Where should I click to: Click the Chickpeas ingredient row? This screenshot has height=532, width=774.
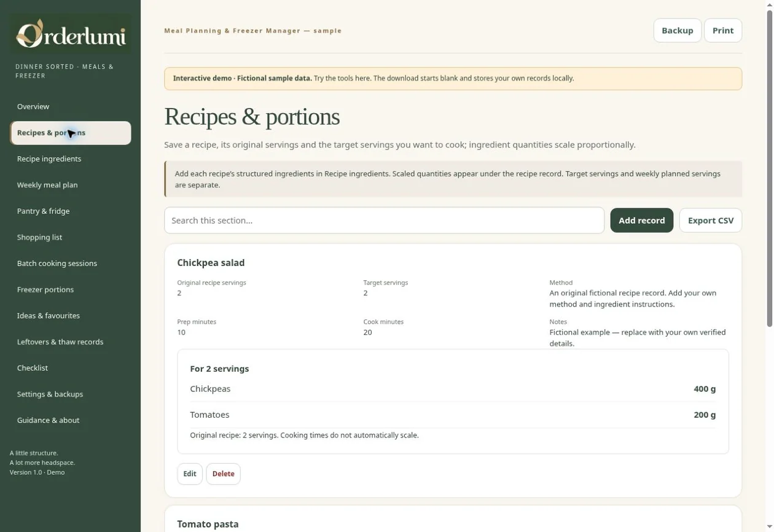453,389
